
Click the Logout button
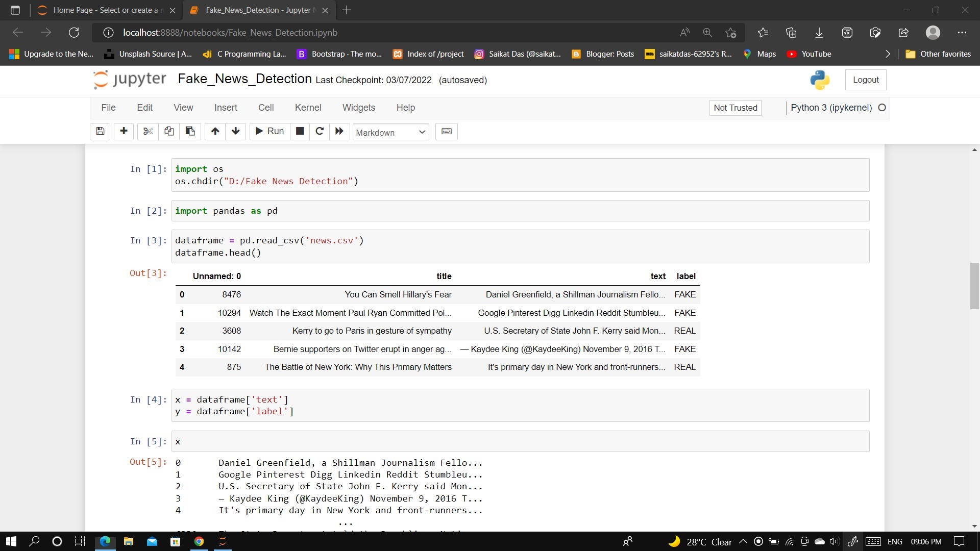[865, 80]
